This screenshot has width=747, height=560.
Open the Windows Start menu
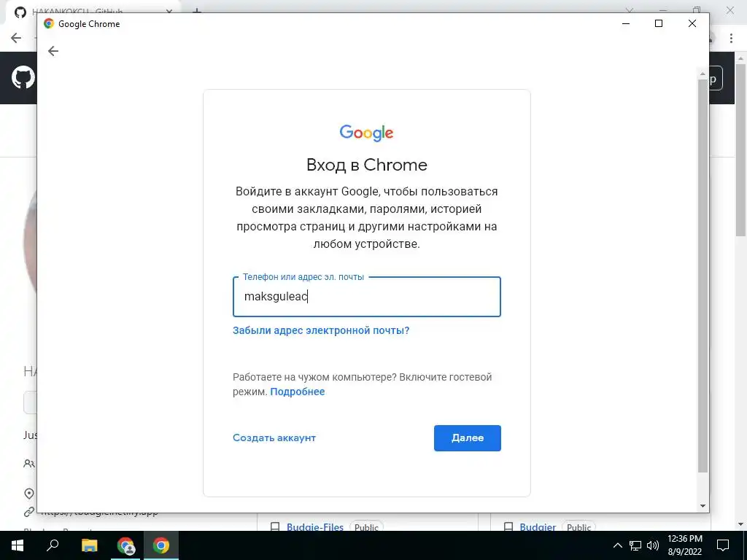coord(18,545)
